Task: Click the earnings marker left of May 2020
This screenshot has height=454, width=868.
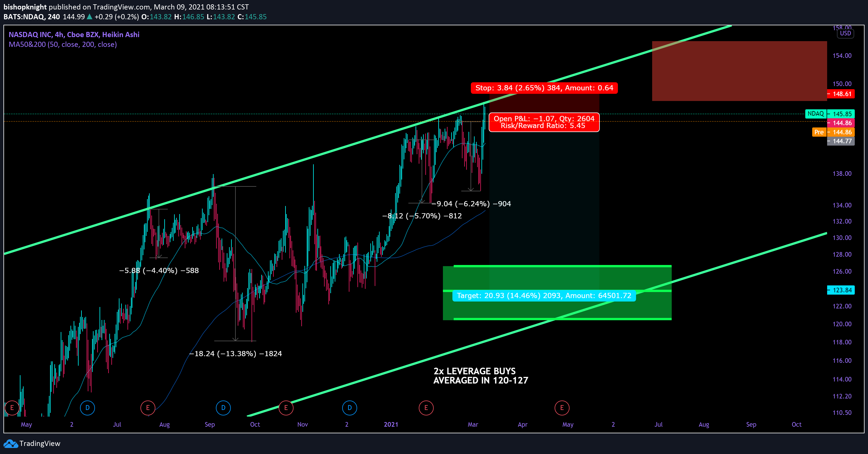Action: (x=12, y=408)
